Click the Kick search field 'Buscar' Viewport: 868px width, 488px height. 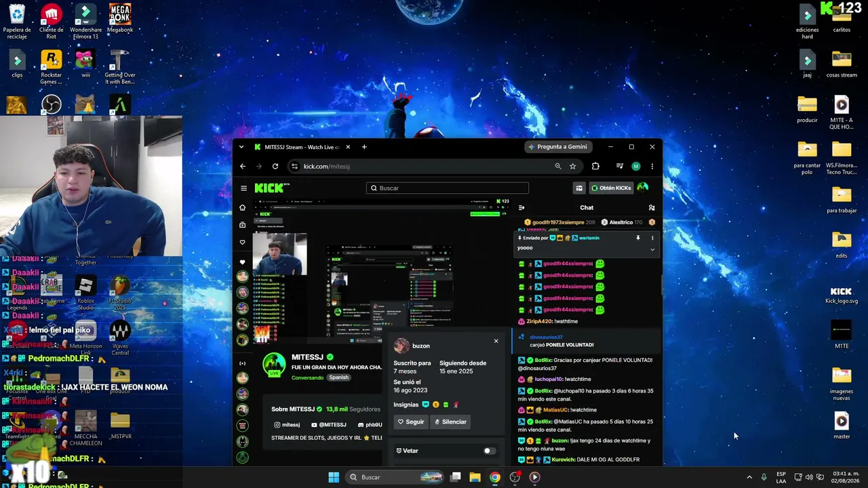point(448,188)
